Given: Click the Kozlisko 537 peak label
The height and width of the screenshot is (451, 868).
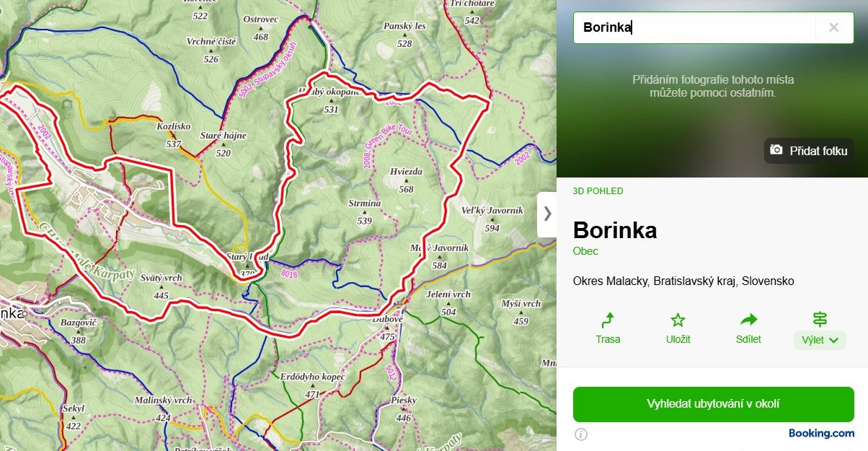Looking at the screenshot, I should [x=173, y=135].
